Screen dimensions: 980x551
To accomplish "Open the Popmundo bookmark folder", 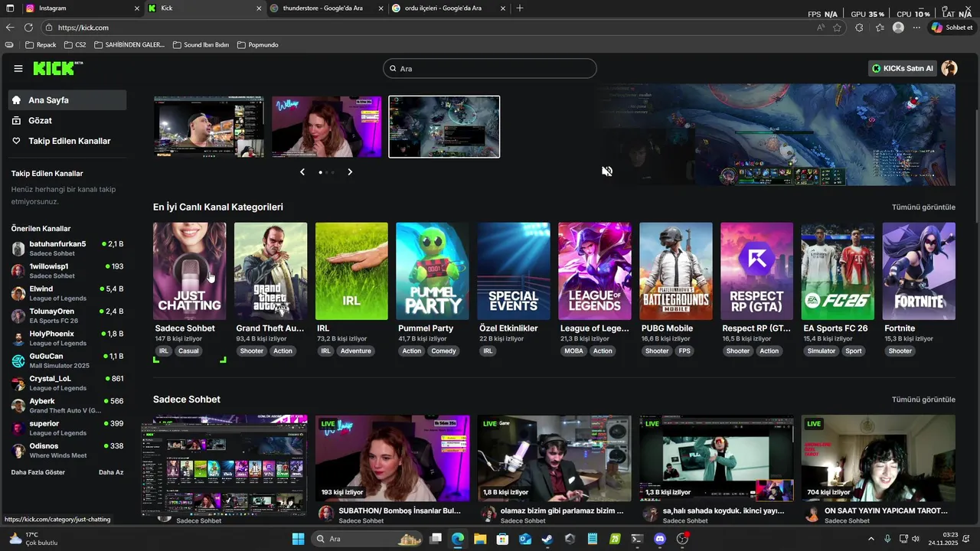I will tap(258, 45).
